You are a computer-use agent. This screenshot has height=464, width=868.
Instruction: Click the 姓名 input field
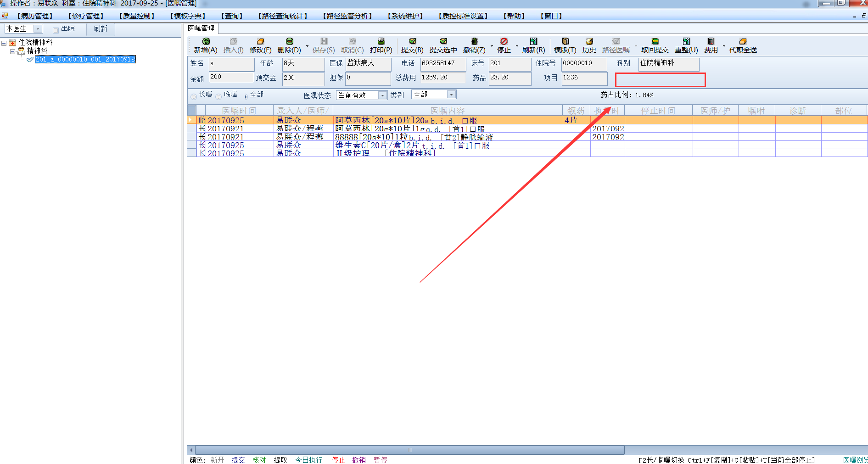tap(231, 64)
